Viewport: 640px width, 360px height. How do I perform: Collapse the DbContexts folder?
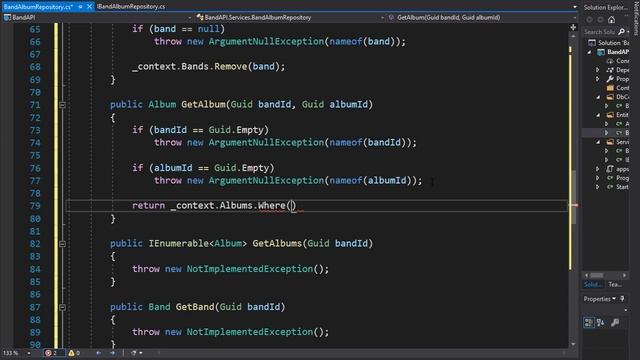(598, 97)
